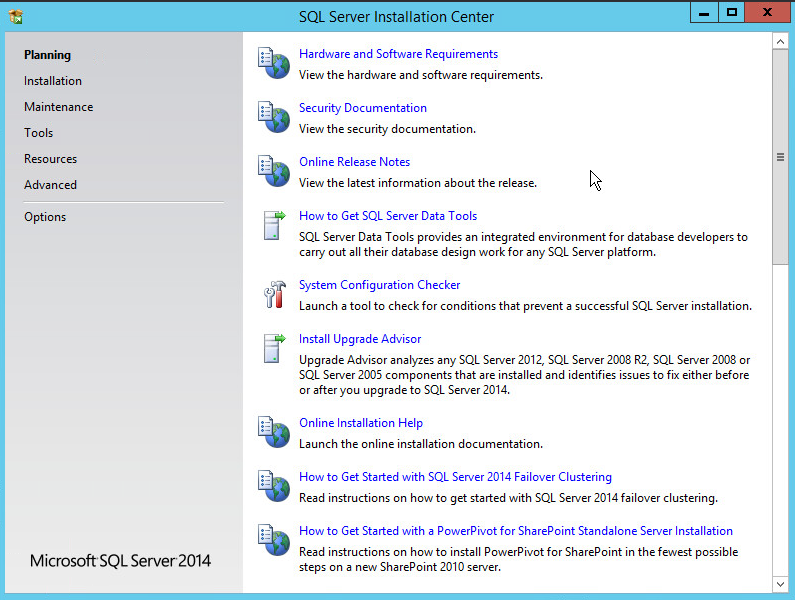The width and height of the screenshot is (795, 600).
Task: Click the Install Upgrade Advisor icon
Action: 273,348
